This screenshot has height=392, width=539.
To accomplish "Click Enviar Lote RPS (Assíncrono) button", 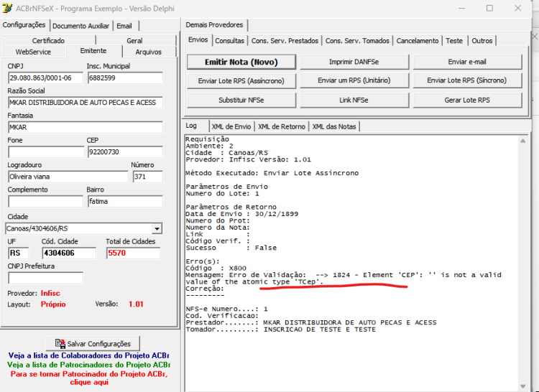I will click(241, 81).
